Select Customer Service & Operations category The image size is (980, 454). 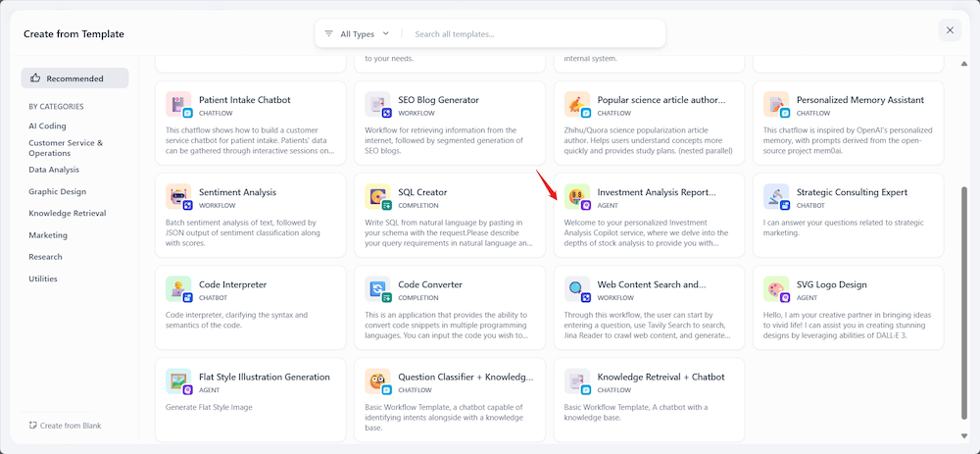click(x=66, y=148)
